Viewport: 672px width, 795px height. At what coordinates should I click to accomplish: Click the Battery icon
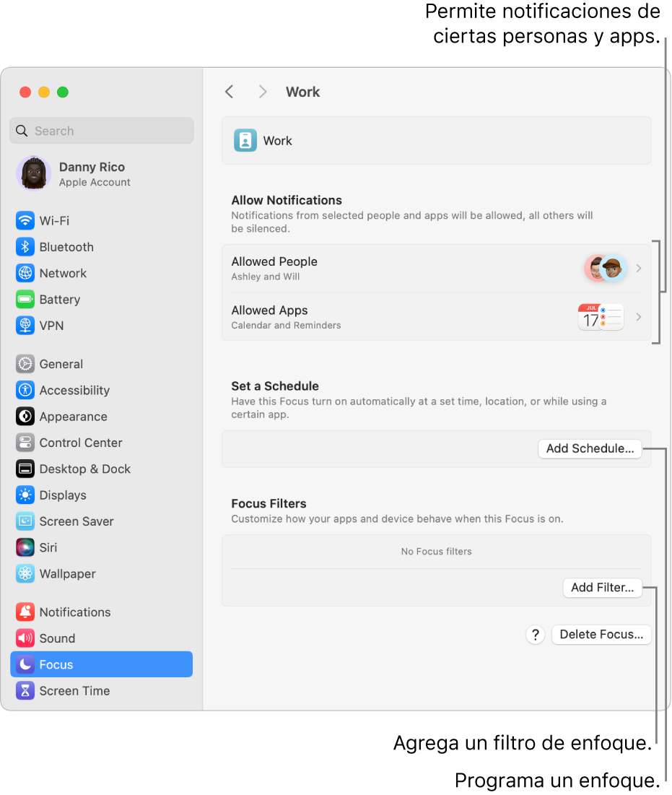point(25,300)
